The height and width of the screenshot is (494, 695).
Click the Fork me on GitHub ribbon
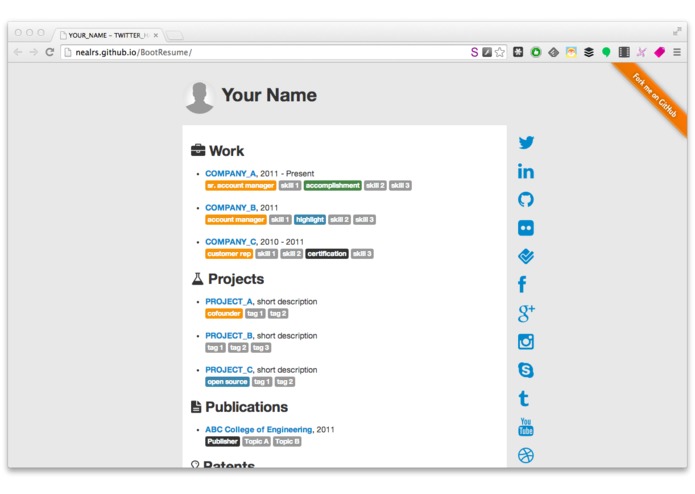click(654, 95)
